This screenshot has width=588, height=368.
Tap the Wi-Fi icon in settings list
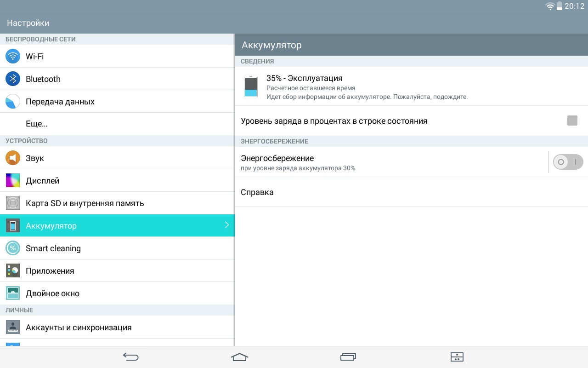point(13,57)
